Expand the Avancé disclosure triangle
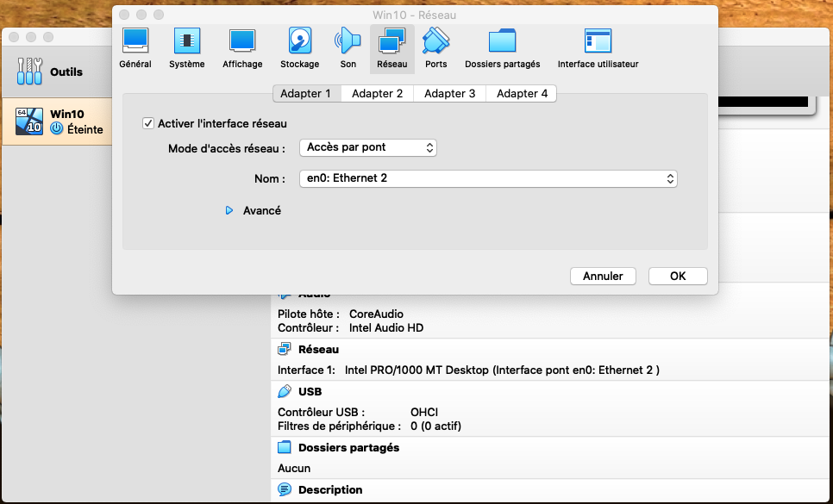The height and width of the screenshot is (504, 833). tap(229, 210)
